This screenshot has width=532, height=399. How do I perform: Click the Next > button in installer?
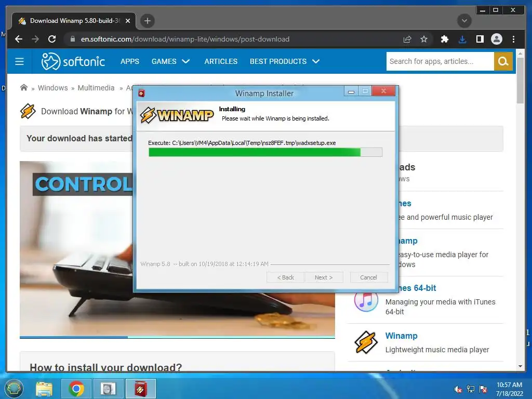pos(324,277)
